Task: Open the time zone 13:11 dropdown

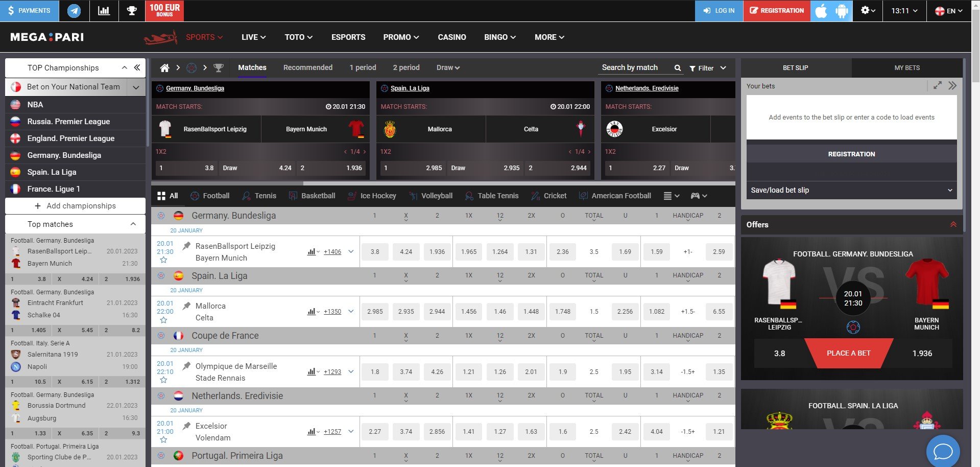Action: point(904,11)
